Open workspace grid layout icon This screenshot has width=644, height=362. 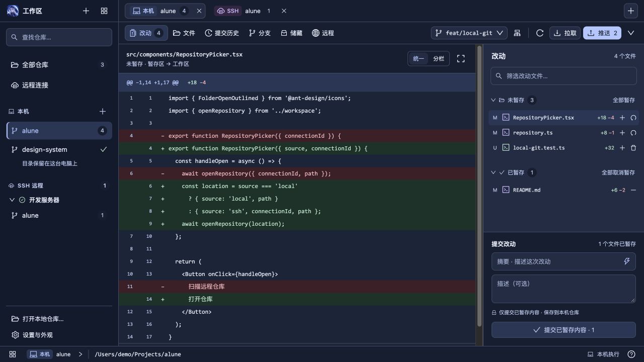(x=104, y=11)
